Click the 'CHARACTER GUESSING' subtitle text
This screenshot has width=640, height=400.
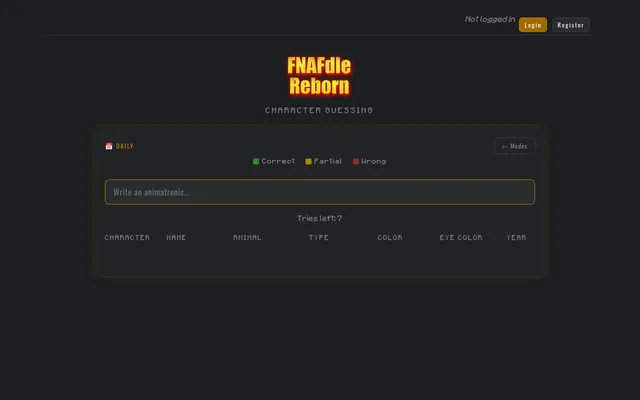319,110
